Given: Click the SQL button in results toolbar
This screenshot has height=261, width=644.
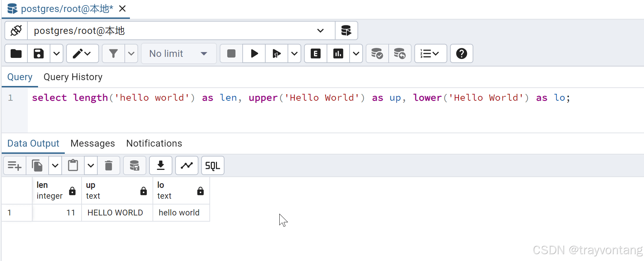Looking at the screenshot, I should (x=213, y=165).
